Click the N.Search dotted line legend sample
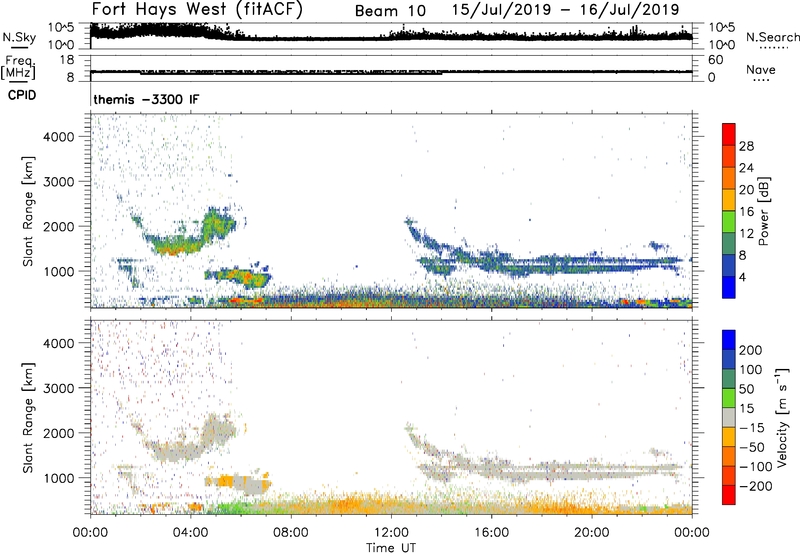The height and width of the screenshot is (554, 800). coord(773,47)
